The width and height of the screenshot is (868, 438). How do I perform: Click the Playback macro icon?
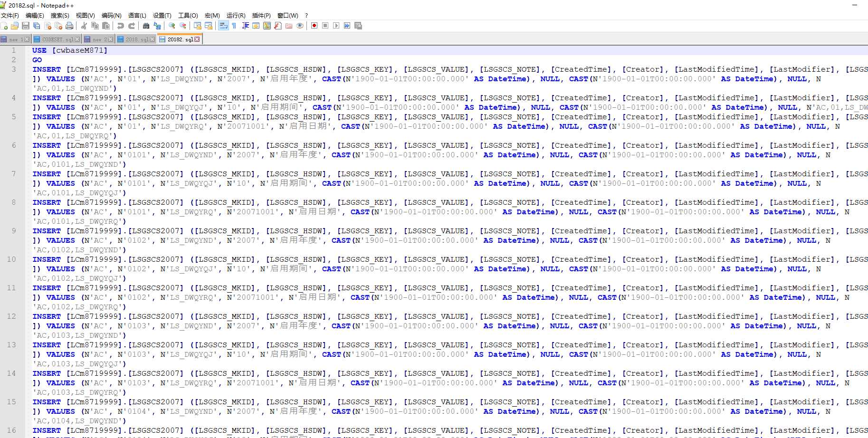[336, 26]
